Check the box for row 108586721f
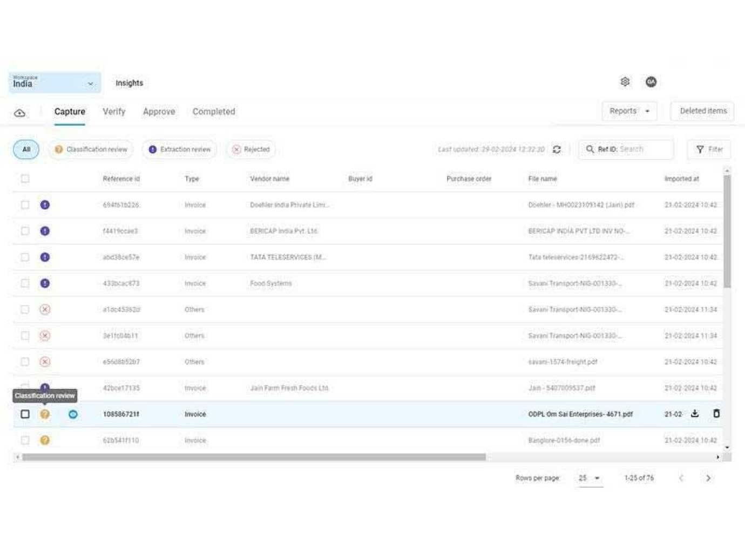Image resolution: width=745 pixels, height=560 pixels. [x=25, y=414]
